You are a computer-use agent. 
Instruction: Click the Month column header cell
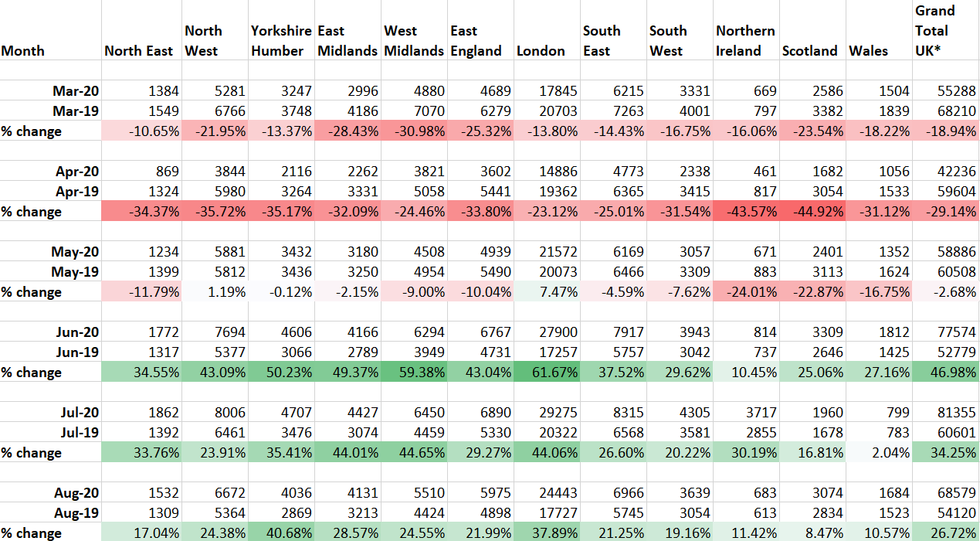[23, 51]
